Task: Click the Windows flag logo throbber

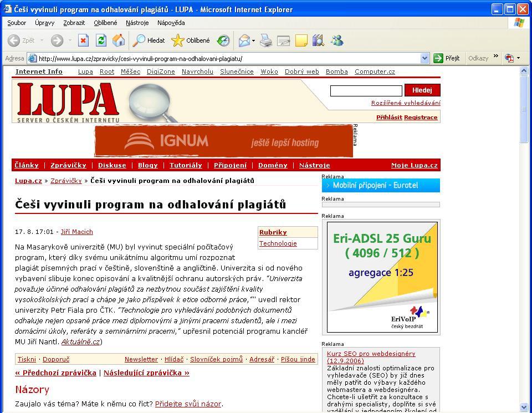Action: pos(519,23)
